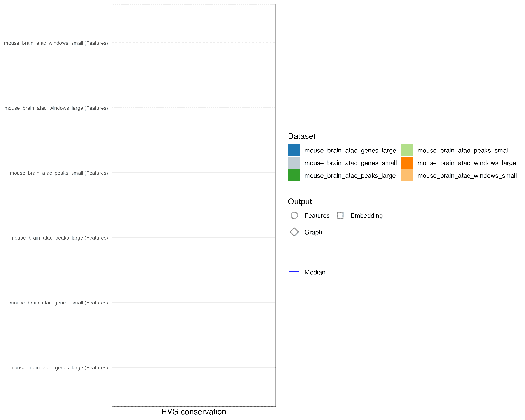The width and height of the screenshot is (525, 420).
Task: Click the Embedding square legend icon
Action: [340, 215]
